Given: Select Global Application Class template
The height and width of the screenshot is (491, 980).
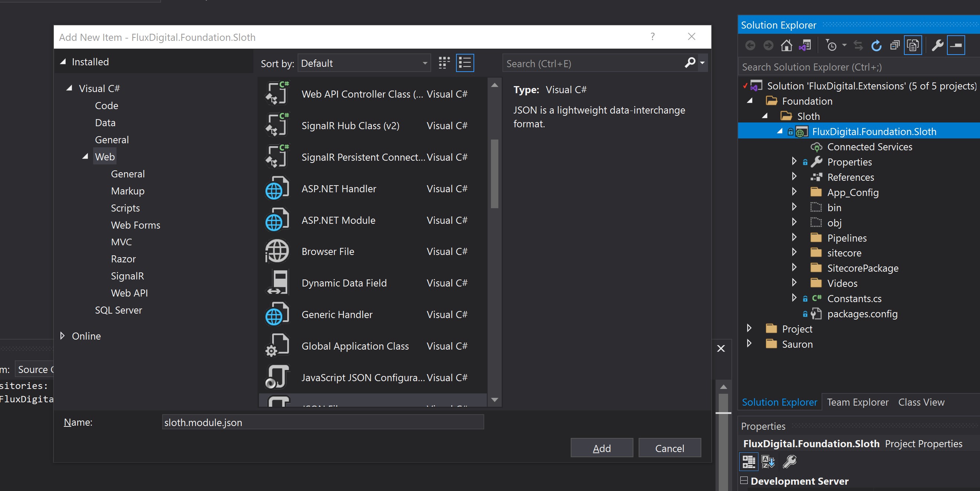Looking at the screenshot, I should tap(373, 346).
